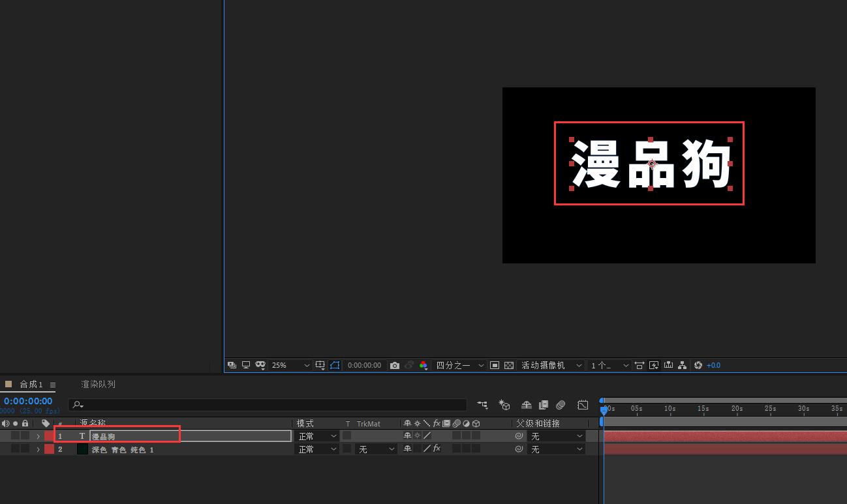Viewport: 847px width, 504px height.
Task: Toggle pixel aspect ratio correction icon
Action: [639, 365]
